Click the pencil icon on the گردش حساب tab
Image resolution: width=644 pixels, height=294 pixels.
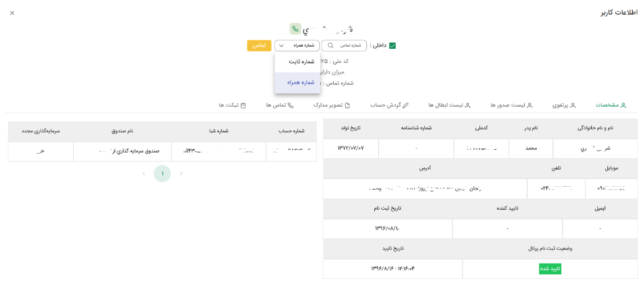[406, 105]
